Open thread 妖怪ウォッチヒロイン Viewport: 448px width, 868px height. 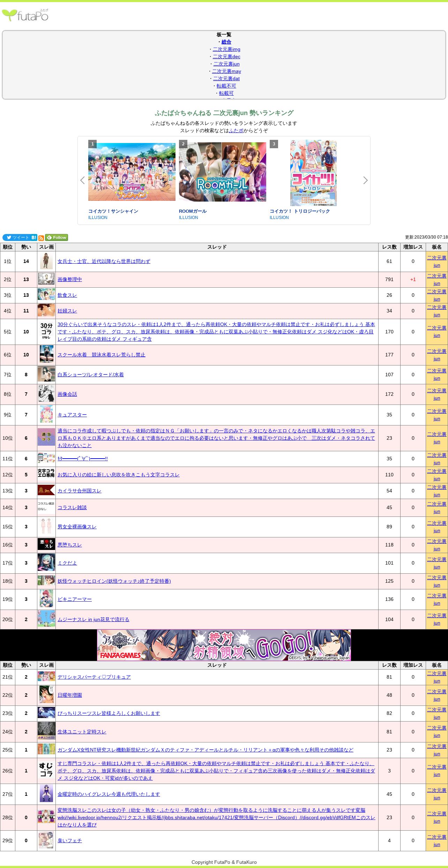click(x=114, y=581)
